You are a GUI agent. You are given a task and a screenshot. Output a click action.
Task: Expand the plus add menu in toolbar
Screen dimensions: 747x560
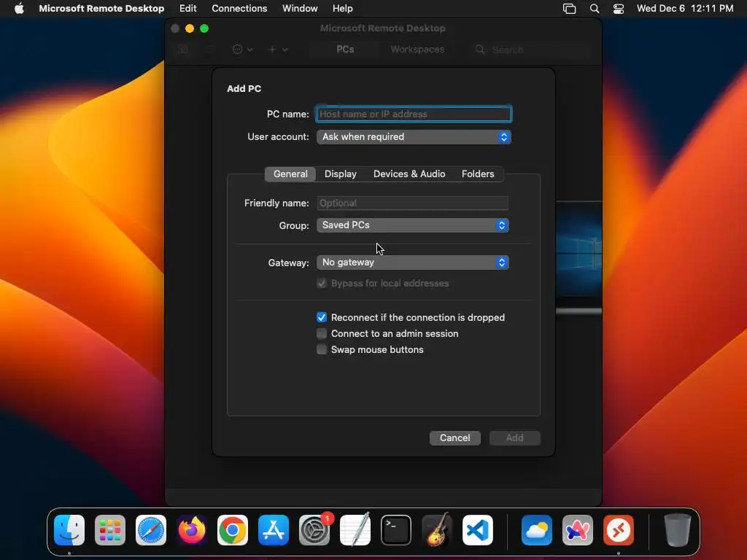click(278, 50)
